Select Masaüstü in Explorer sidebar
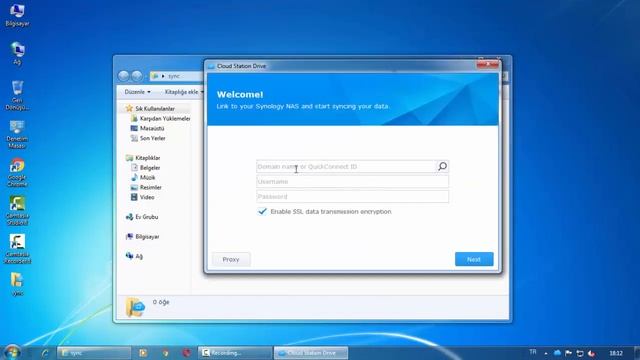Viewport: 640px width, 360px height. pos(147,128)
